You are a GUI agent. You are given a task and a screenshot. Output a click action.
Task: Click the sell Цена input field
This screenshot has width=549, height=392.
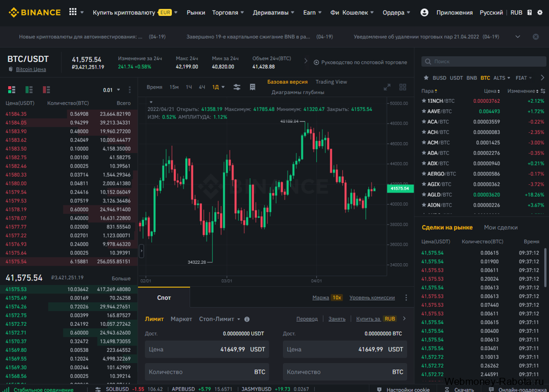(x=345, y=349)
